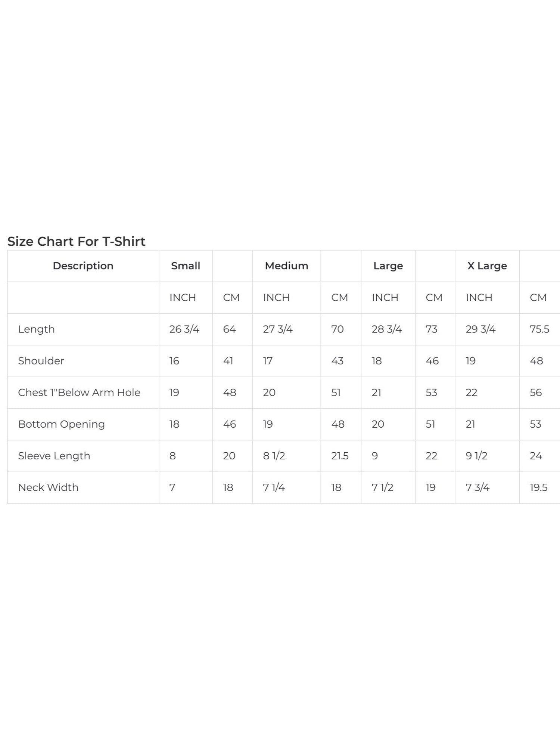
Task: Select the Bottom Opening row label
Action: (61, 424)
